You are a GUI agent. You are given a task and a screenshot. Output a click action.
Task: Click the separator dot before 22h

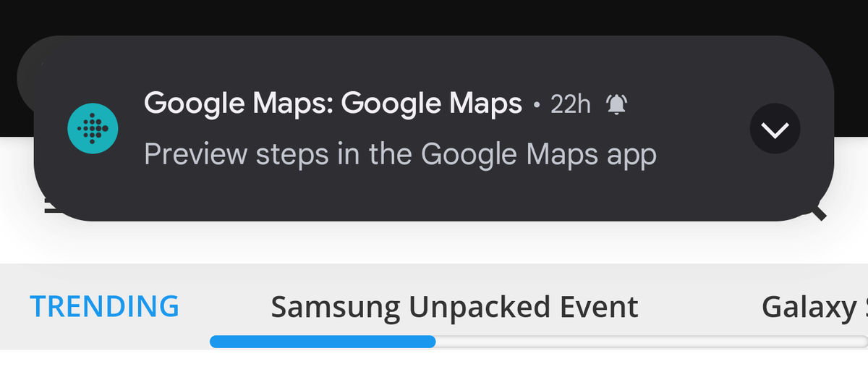[536, 106]
